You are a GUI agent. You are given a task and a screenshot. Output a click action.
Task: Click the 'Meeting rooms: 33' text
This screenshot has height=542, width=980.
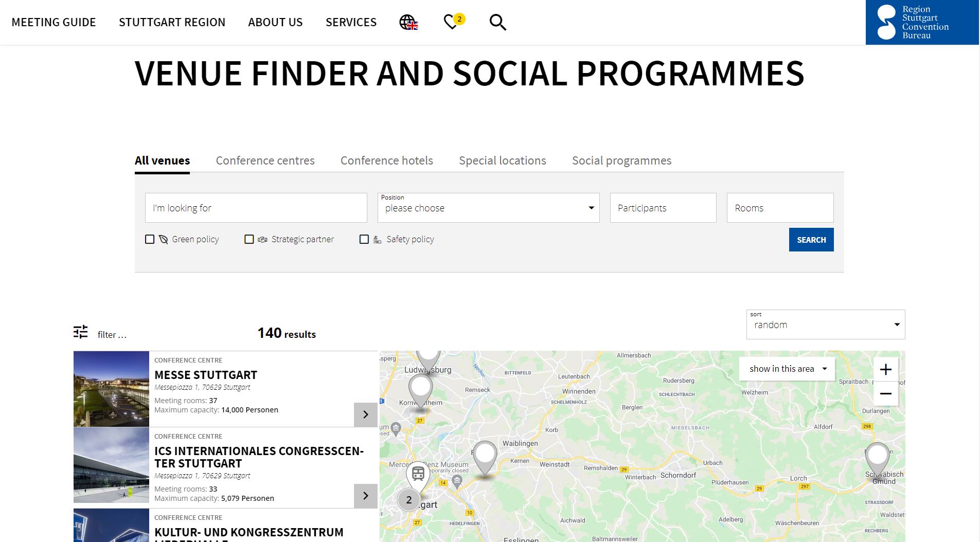click(x=186, y=489)
